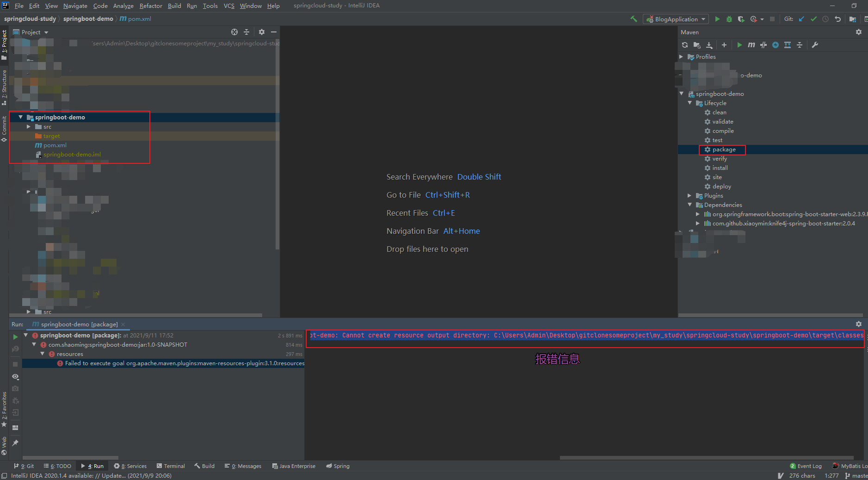Open the 8: Services tool tab
Image resolution: width=868 pixels, height=480 pixels.
point(130,466)
